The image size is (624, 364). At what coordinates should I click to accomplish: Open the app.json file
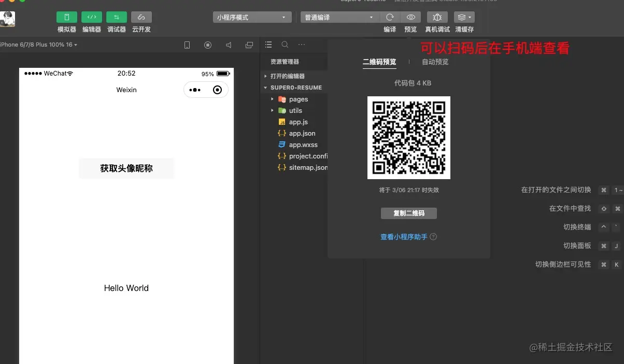302,133
